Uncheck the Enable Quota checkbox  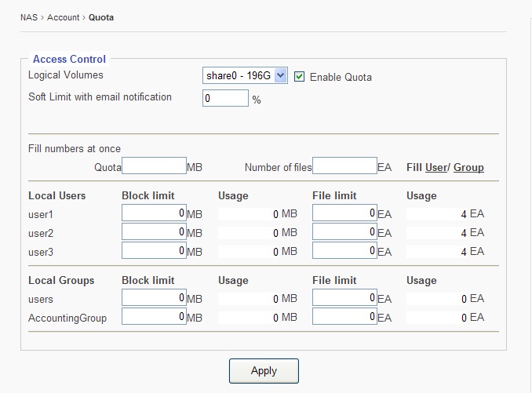(x=300, y=77)
